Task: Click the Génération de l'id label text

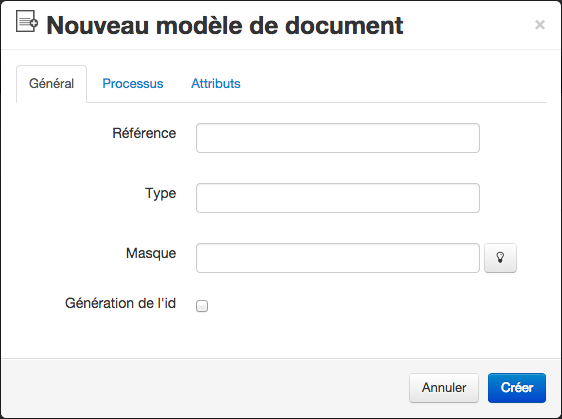Action: tap(120, 303)
